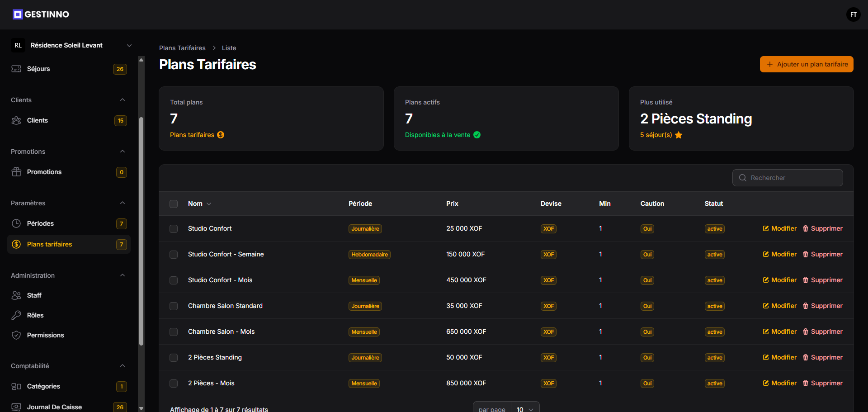The image size is (868, 412).
Task: Click the Permissions shield icon
Action: pos(16,335)
